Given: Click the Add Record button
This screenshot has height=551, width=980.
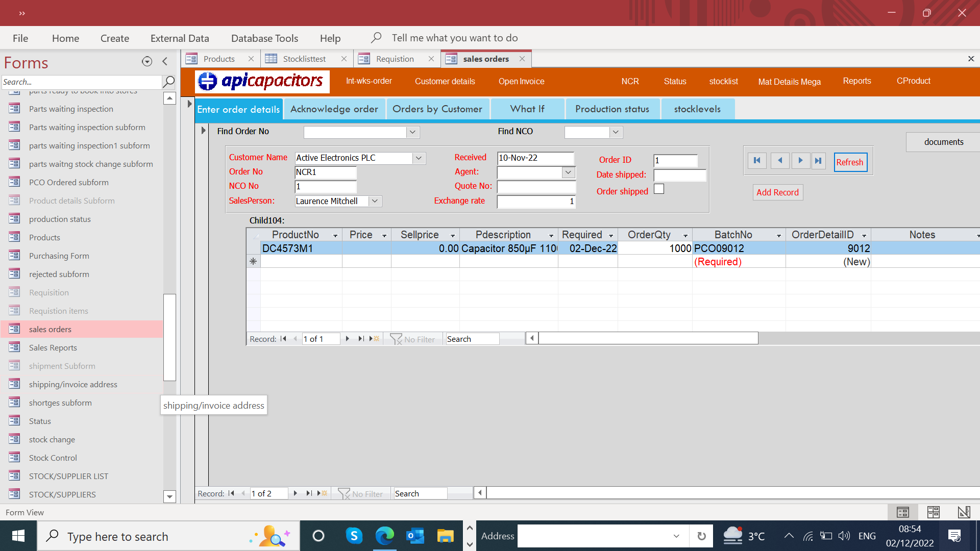Looking at the screenshot, I should point(777,192).
